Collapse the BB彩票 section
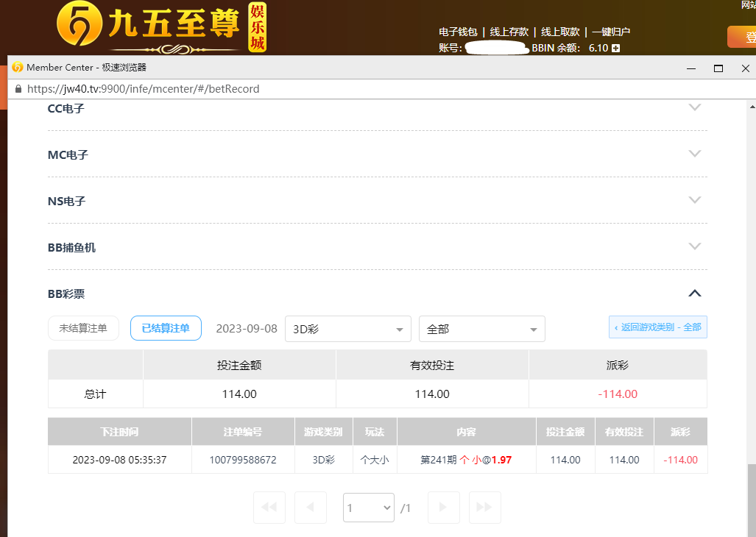 coord(694,293)
